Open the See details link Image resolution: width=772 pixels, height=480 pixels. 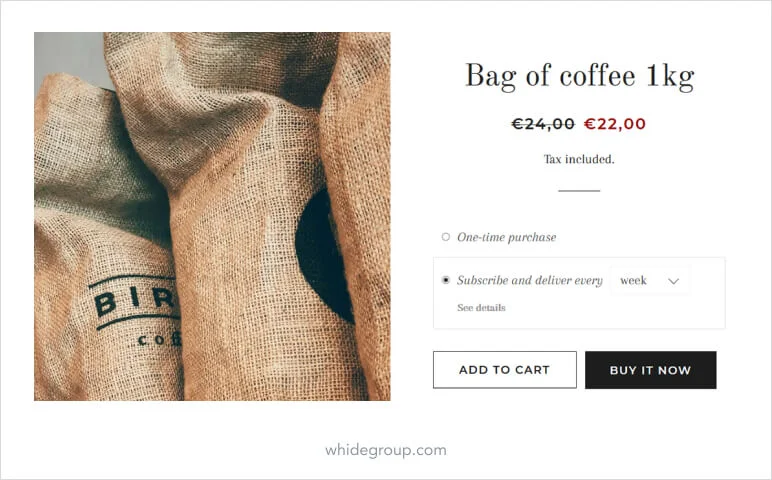point(481,308)
